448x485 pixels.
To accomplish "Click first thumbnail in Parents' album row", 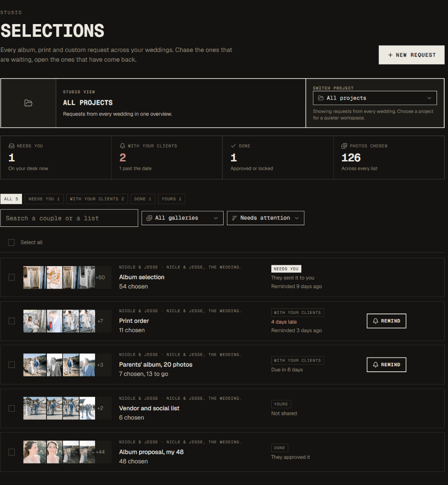I will [x=35, y=365].
